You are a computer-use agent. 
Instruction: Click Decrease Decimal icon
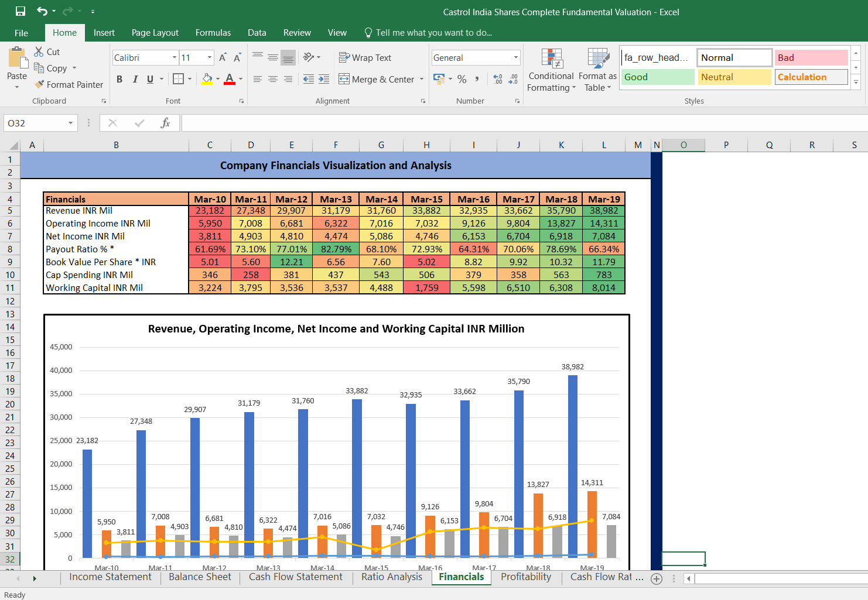click(513, 79)
